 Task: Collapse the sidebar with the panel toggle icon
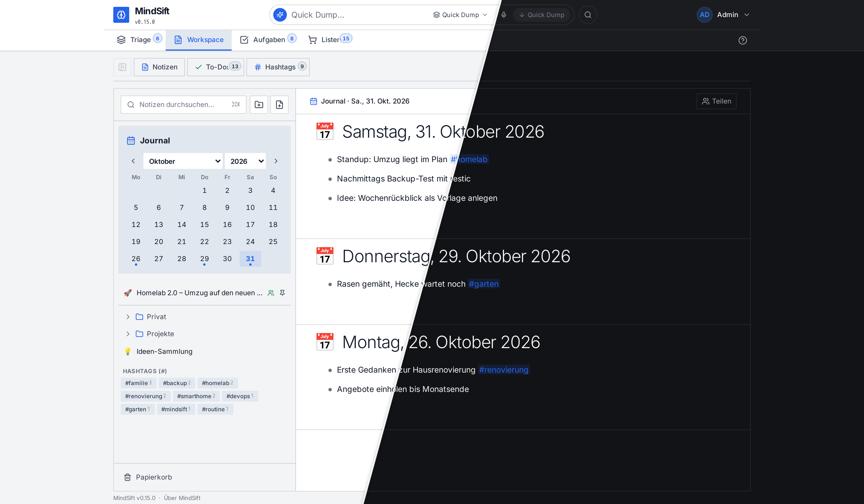(x=122, y=67)
